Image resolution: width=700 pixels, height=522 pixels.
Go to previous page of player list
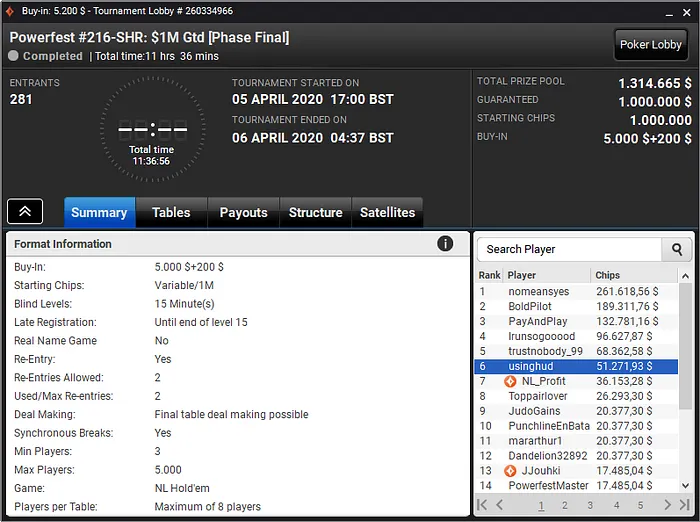coord(500,505)
